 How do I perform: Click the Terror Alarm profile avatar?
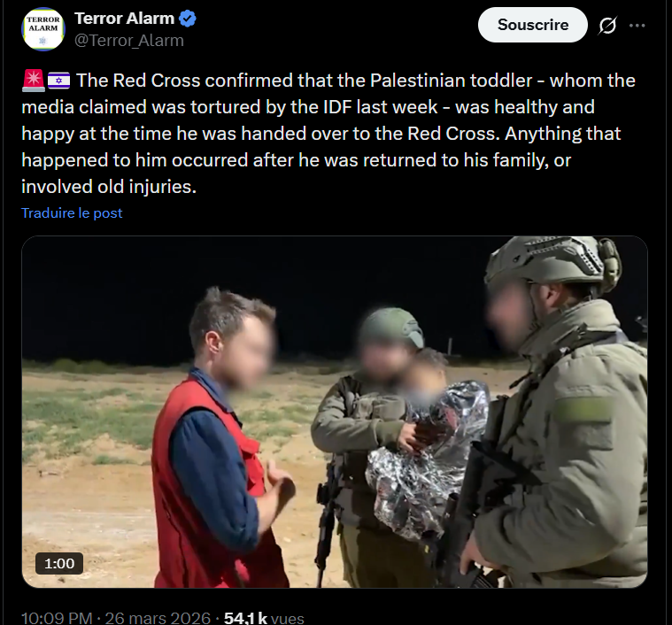(42, 29)
